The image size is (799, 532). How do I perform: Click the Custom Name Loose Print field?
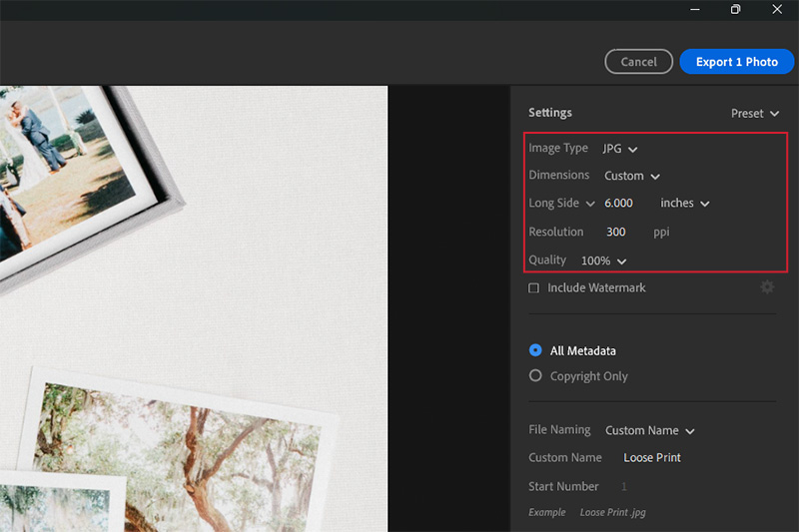click(652, 458)
